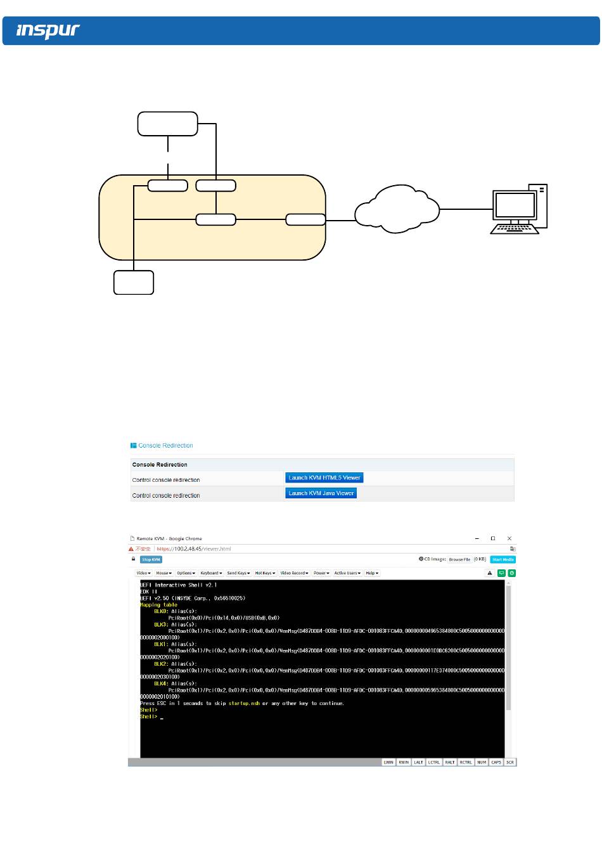602x868 pixels.
Task: Click the Browse File button
Action: (x=459, y=560)
